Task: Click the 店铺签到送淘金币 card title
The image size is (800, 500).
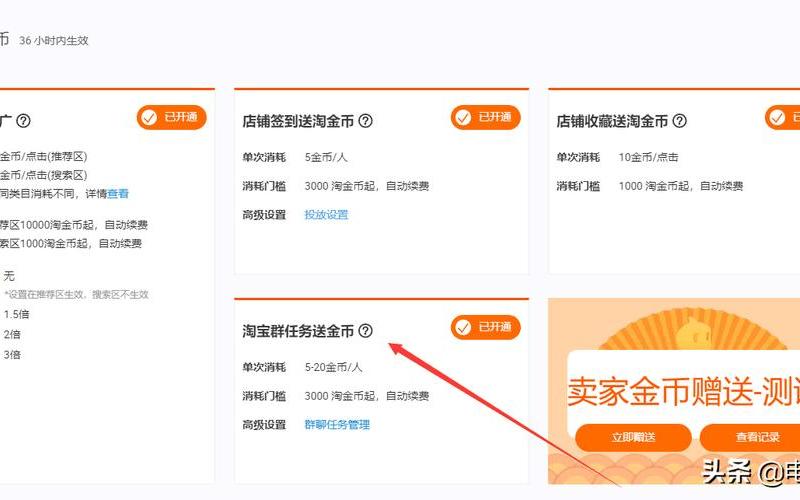Action: coord(298,121)
